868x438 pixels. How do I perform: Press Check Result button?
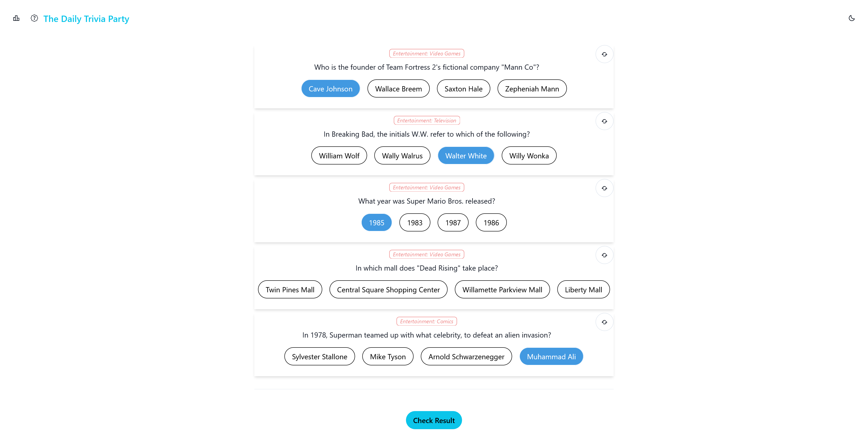pyautogui.click(x=434, y=420)
